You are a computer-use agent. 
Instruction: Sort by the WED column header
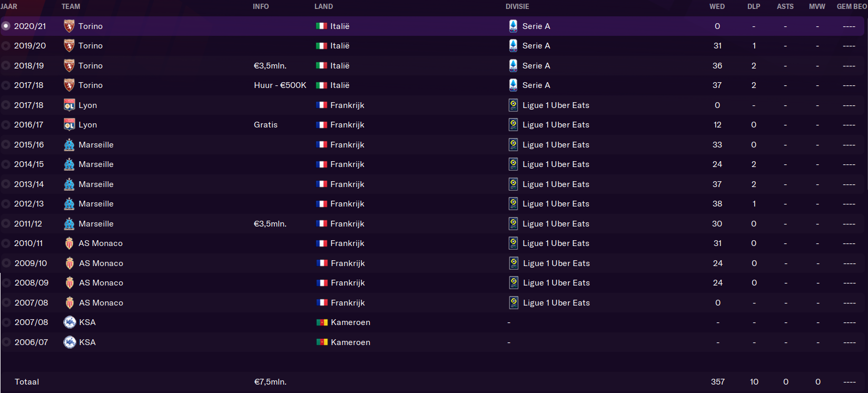coord(717,6)
